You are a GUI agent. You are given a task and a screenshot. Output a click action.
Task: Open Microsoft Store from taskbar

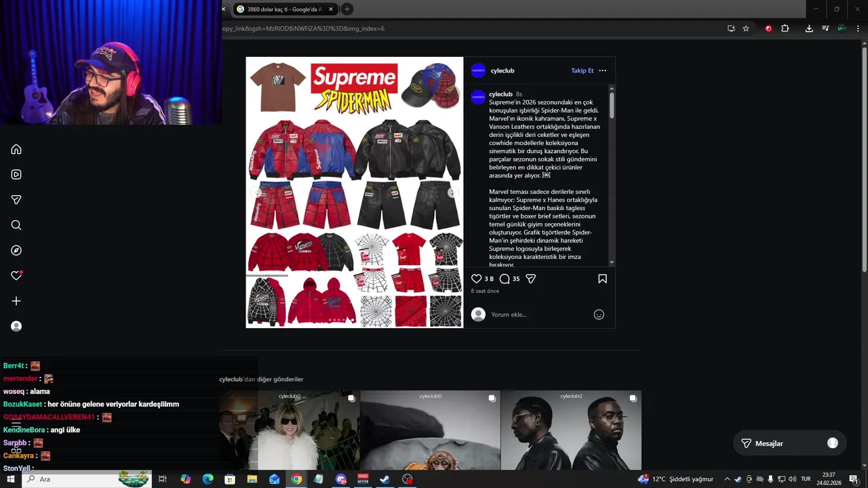pos(230,479)
